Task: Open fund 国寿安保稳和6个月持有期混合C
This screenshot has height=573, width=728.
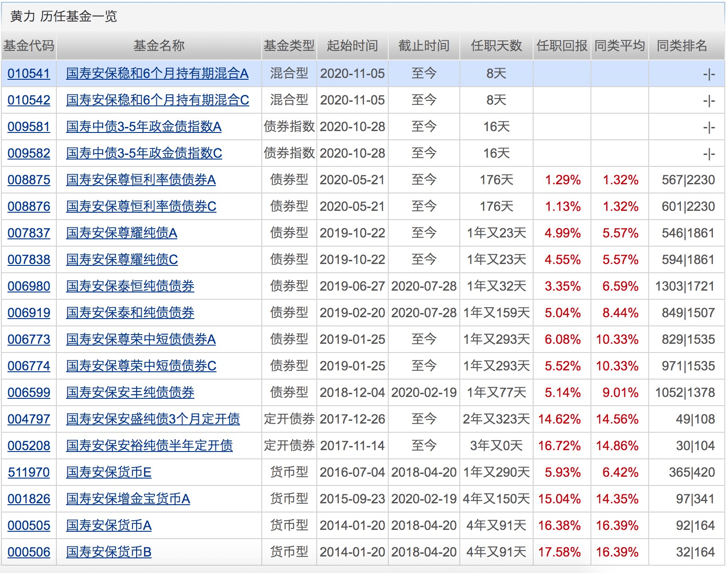Action: tap(157, 100)
